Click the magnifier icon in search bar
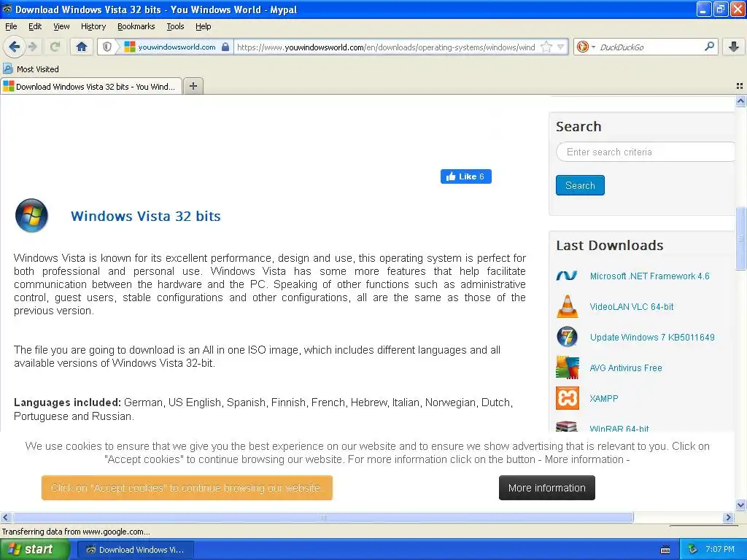This screenshot has width=747, height=560. [709, 46]
